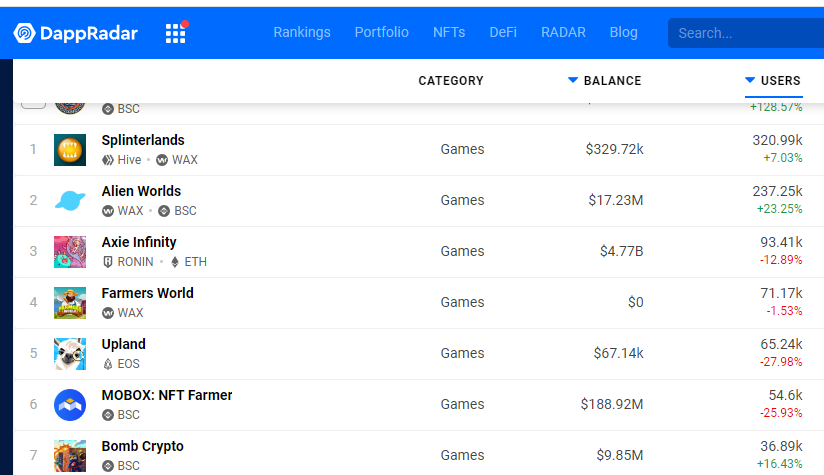Click the $188.92M balance value
Image resolution: width=824 pixels, height=475 pixels.
612,404
